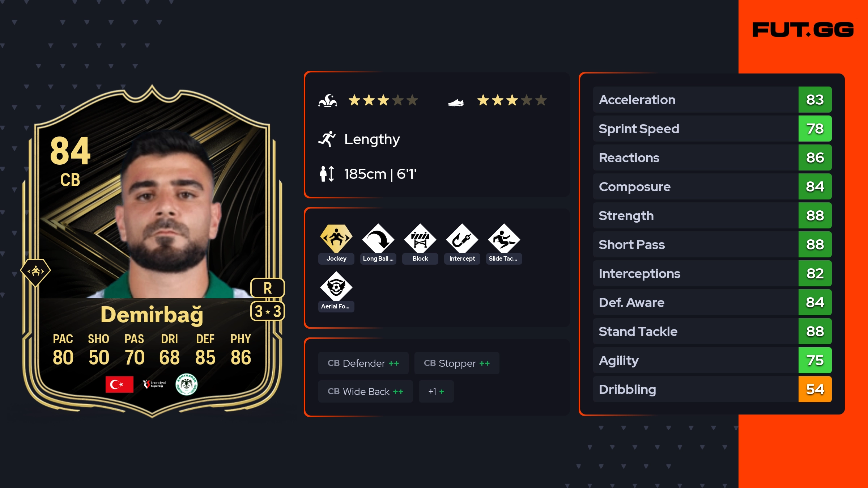Expand the +1 more roles chip
The width and height of the screenshot is (868, 488).
(436, 391)
